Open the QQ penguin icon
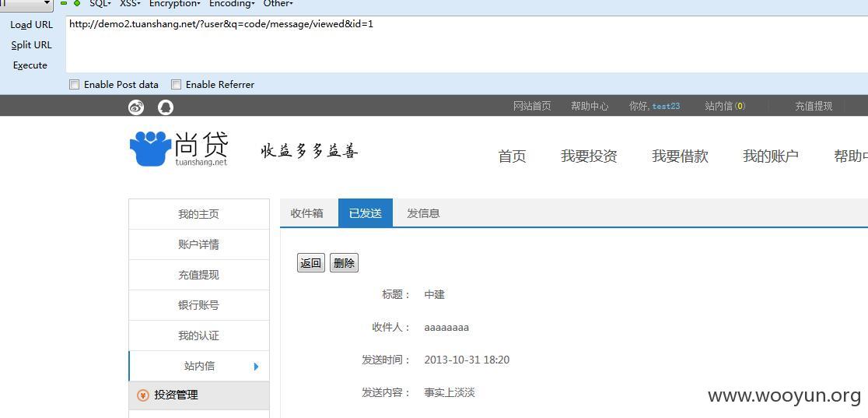The height and width of the screenshot is (418, 868). tap(166, 107)
